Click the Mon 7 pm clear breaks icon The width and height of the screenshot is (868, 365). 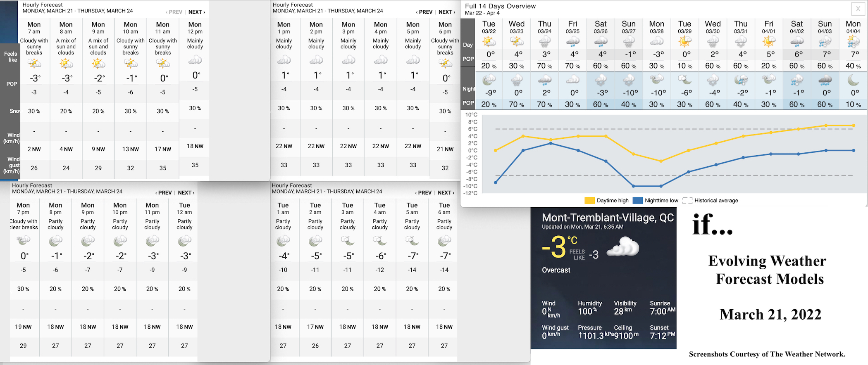click(x=24, y=240)
